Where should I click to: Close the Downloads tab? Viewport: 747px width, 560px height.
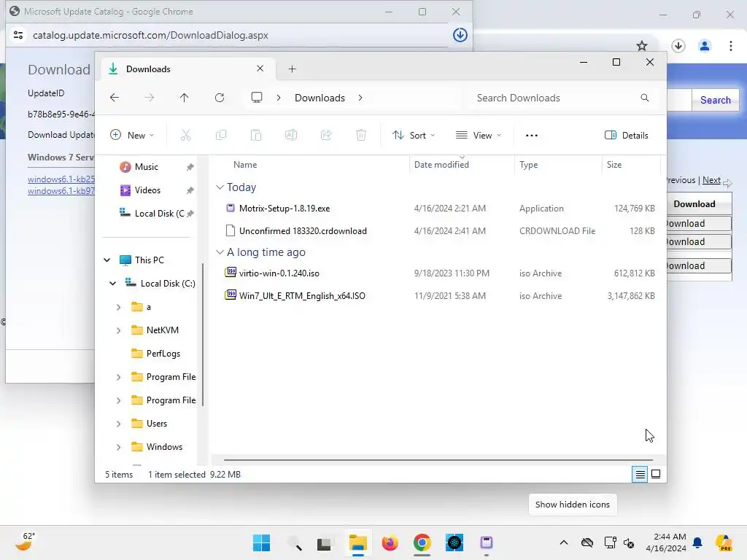pos(260,69)
